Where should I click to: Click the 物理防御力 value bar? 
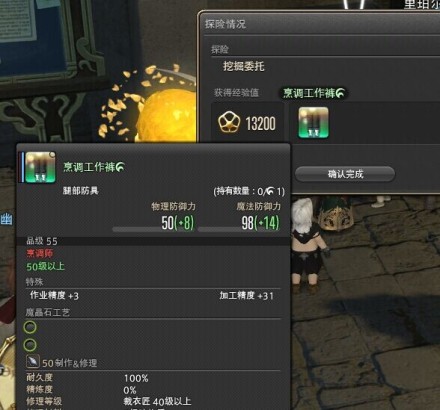(154, 229)
